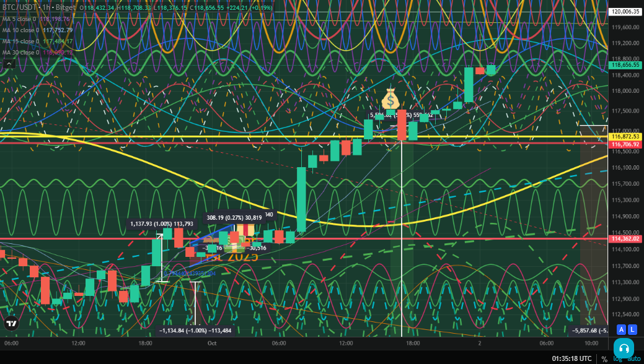Screen dimensions: 644x364
Task: Click the red line price label 116,706.92
Action: [625, 144]
